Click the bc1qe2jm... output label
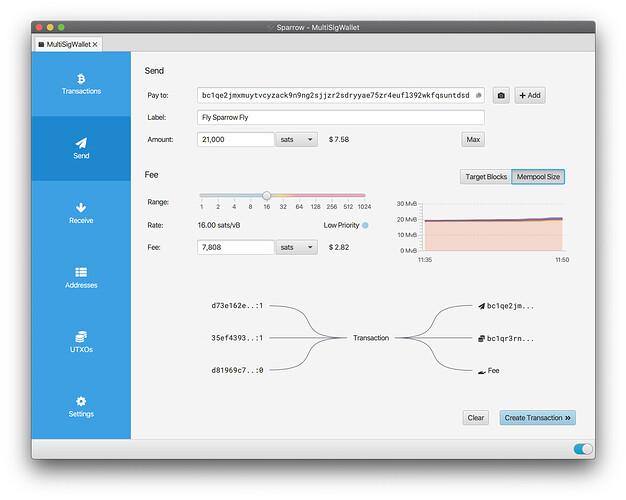Screen dimensions: 626x500 [x=510, y=306]
